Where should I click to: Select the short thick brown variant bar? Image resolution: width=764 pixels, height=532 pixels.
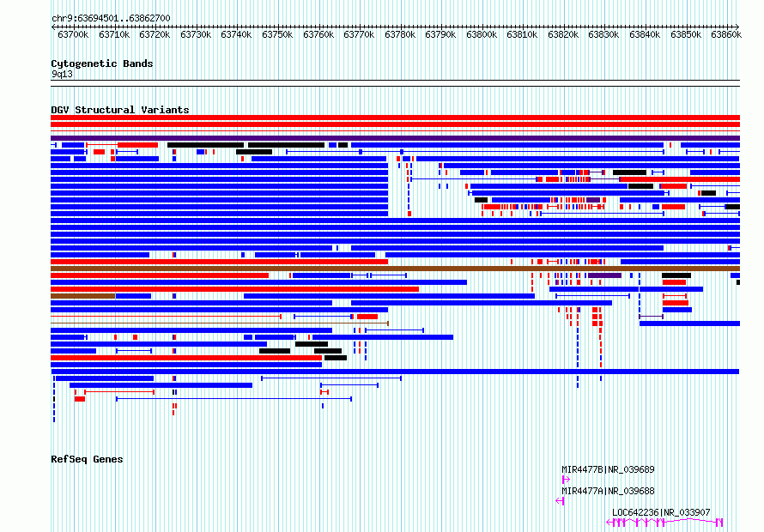pyautogui.click(x=82, y=296)
